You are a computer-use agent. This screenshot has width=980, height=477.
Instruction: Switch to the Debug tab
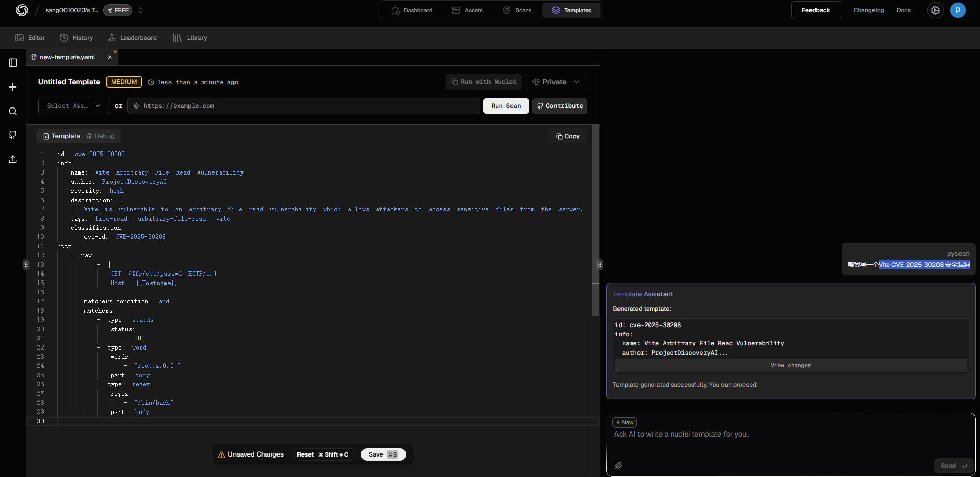point(100,136)
